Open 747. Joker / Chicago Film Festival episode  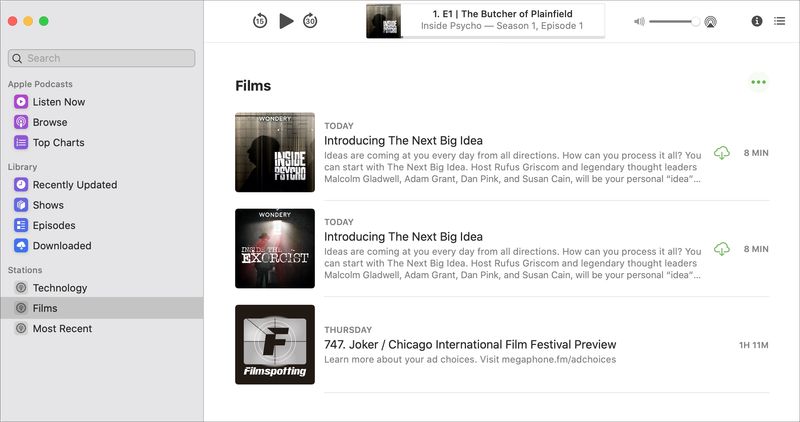tap(470, 344)
